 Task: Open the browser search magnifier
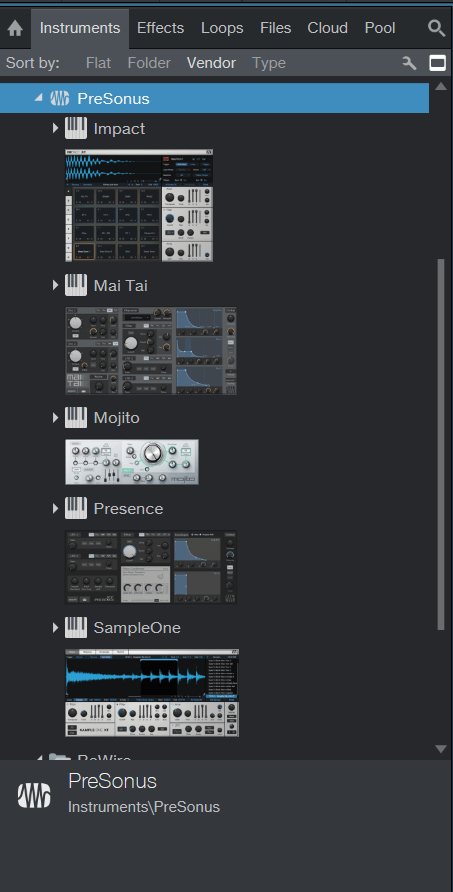pos(436,28)
